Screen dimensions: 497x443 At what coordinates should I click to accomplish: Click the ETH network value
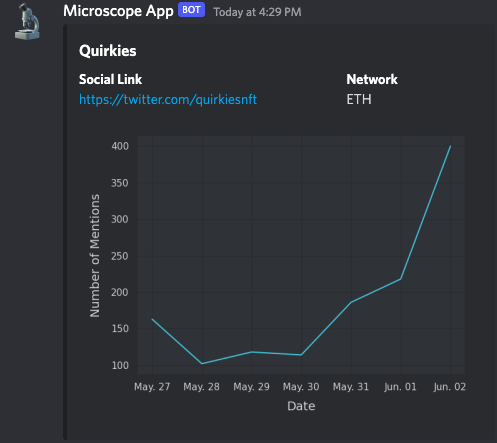359,99
